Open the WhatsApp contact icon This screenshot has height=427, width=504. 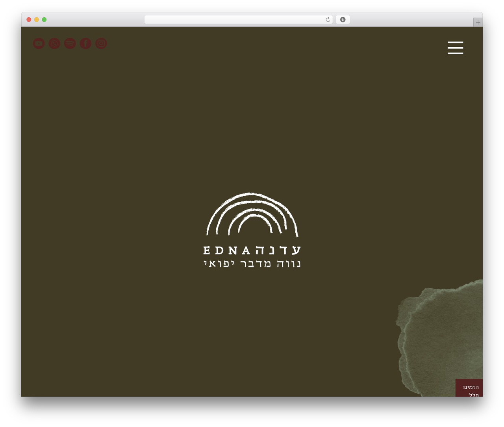[54, 43]
